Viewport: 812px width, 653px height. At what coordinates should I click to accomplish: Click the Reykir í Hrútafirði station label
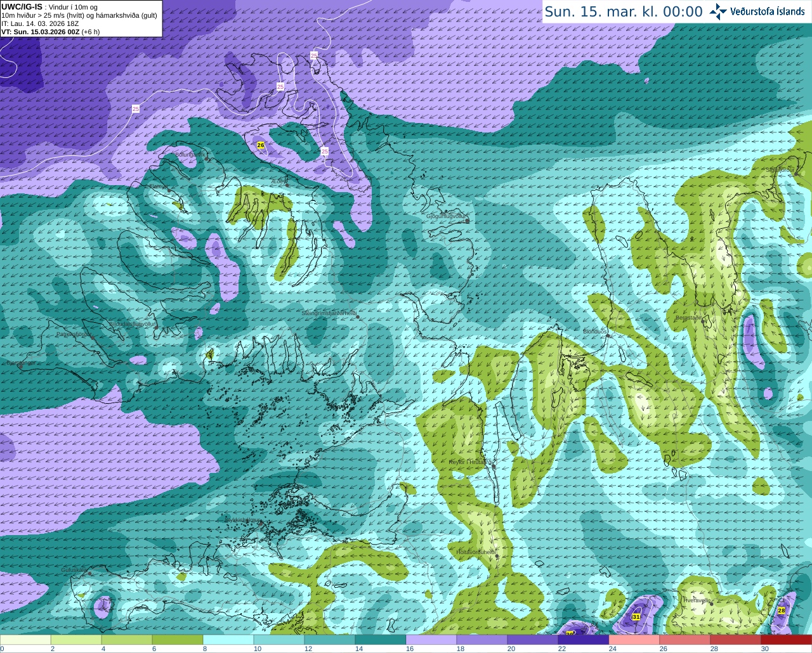(x=471, y=462)
